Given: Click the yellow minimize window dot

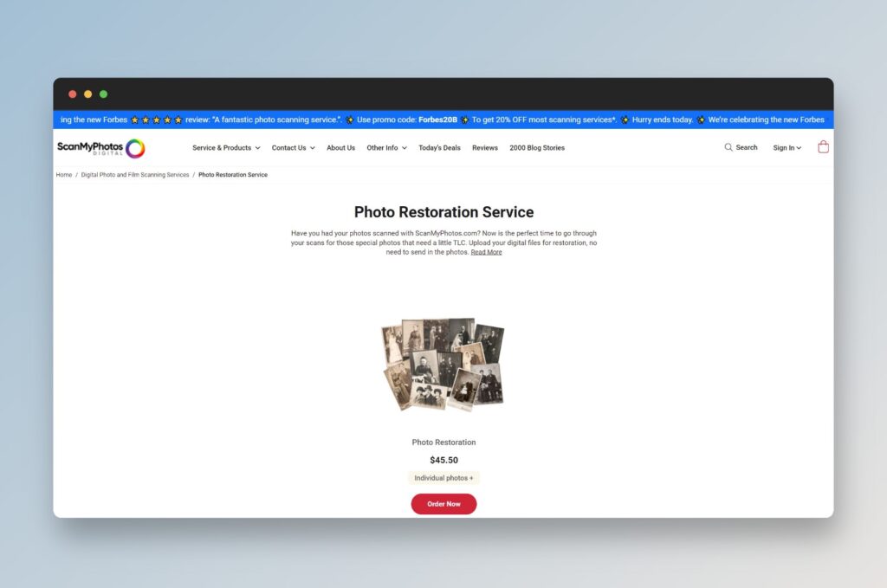Looking at the screenshot, I should 87,94.
